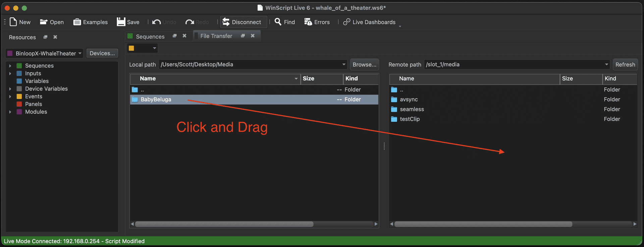644x247 pixels.
Task: Show the Errors panel
Action: (x=308, y=22)
